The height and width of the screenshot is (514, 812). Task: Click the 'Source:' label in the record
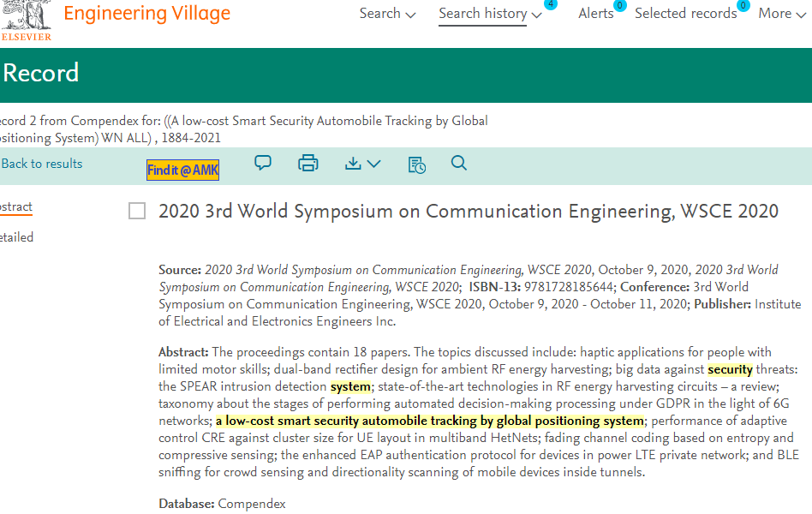click(x=180, y=270)
